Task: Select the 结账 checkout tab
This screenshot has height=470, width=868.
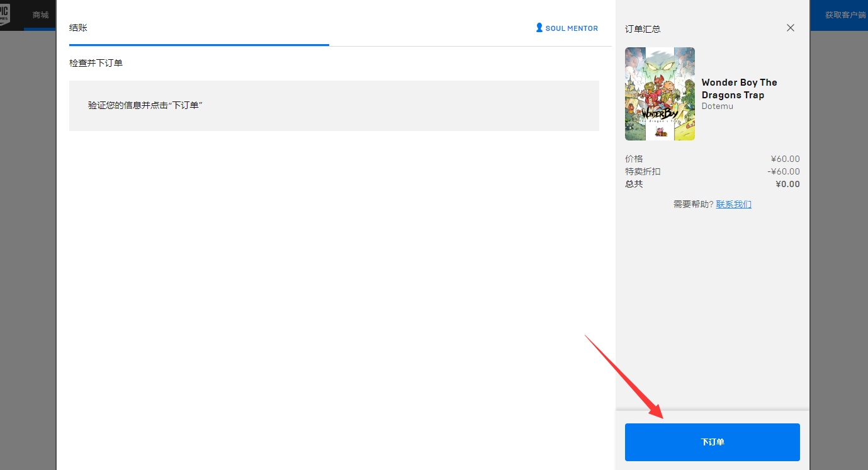Action: (x=78, y=28)
